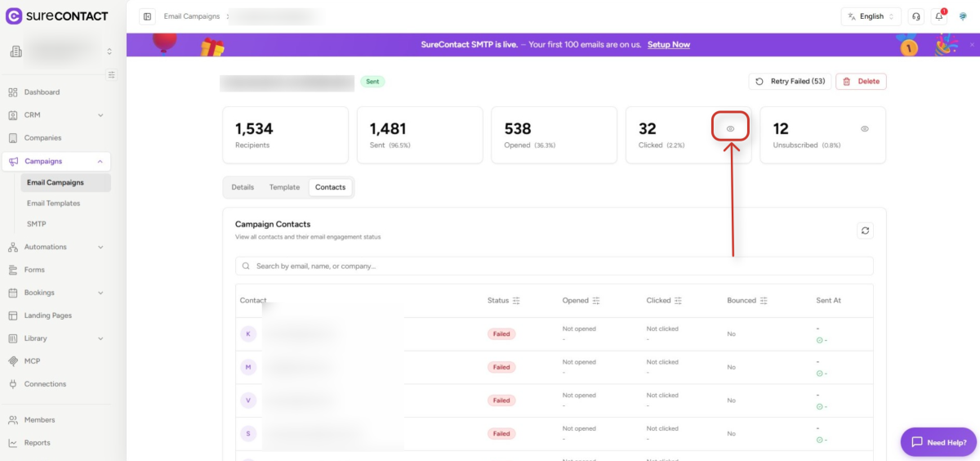Screen dimensions: 980x461
Task: Click Retry Failed (53) button
Action: (790, 82)
